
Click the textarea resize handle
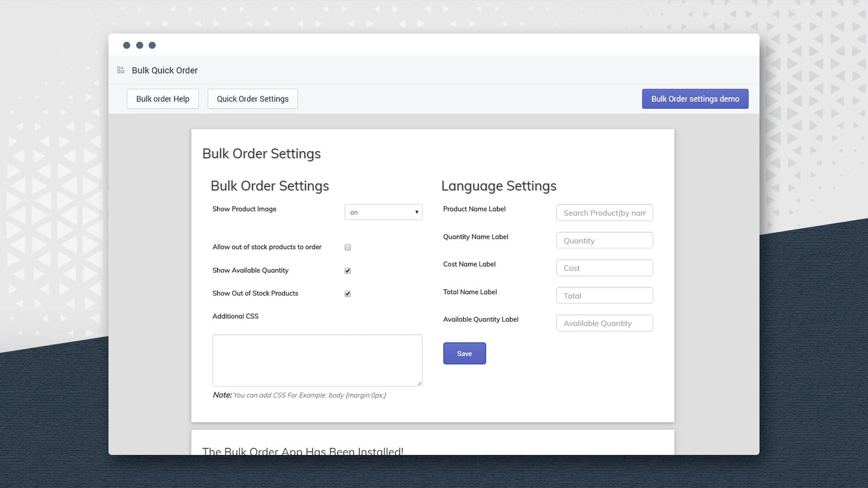coord(419,383)
